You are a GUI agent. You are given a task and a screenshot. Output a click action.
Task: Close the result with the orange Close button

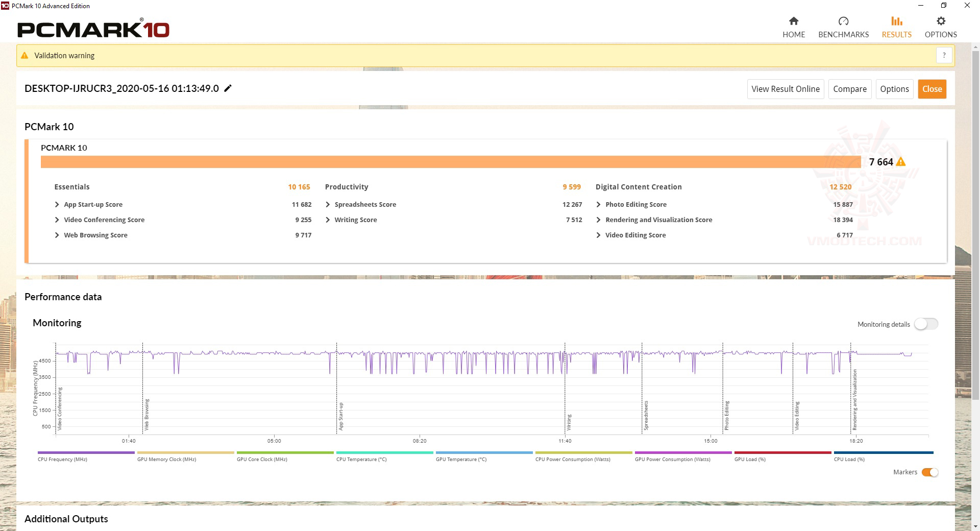932,89
